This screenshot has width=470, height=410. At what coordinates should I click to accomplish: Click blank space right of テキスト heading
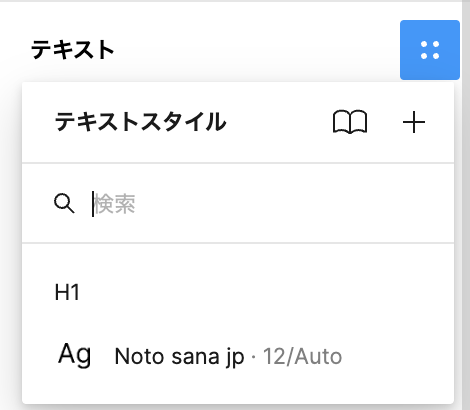pyautogui.click(x=257, y=50)
